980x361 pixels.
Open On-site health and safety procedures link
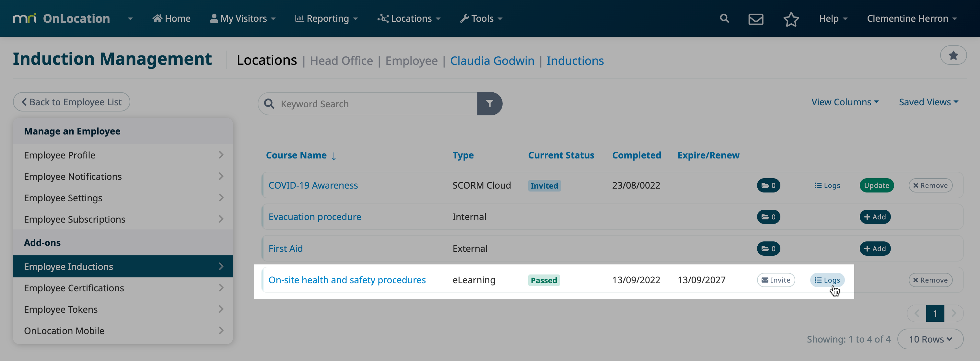point(347,280)
